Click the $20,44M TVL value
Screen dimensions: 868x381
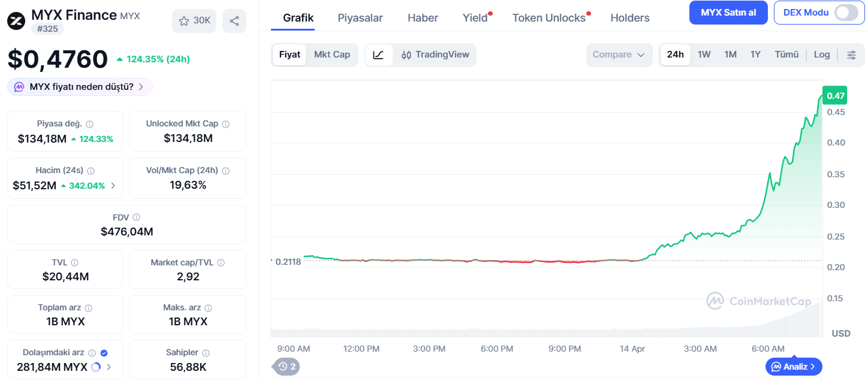tap(65, 277)
